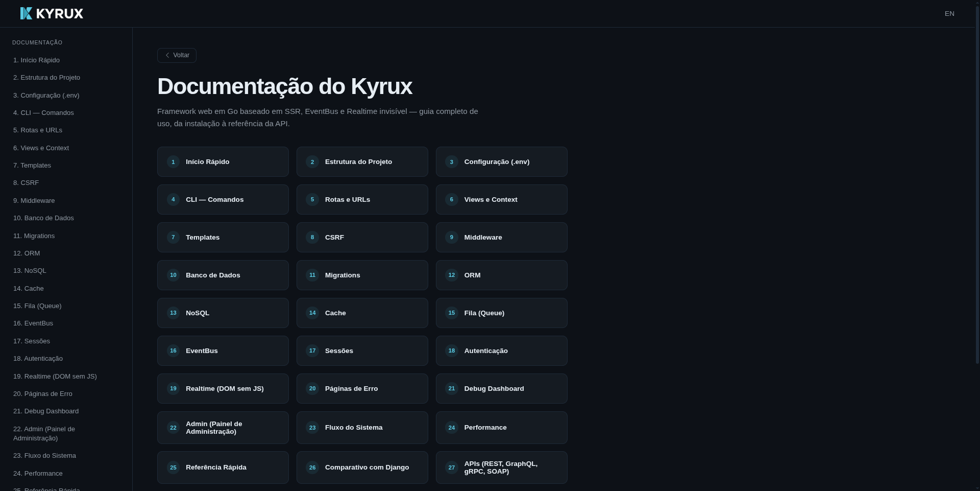
Task: Open the Cache card
Action: tap(362, 313)
